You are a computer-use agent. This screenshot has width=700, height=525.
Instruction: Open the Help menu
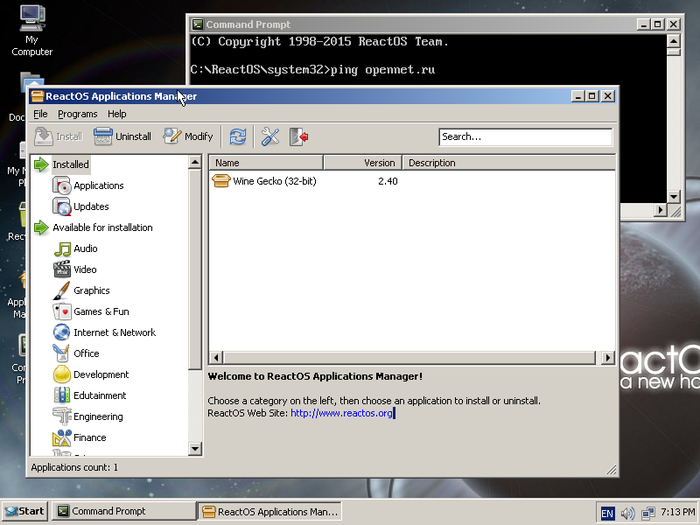click(117, 114)
